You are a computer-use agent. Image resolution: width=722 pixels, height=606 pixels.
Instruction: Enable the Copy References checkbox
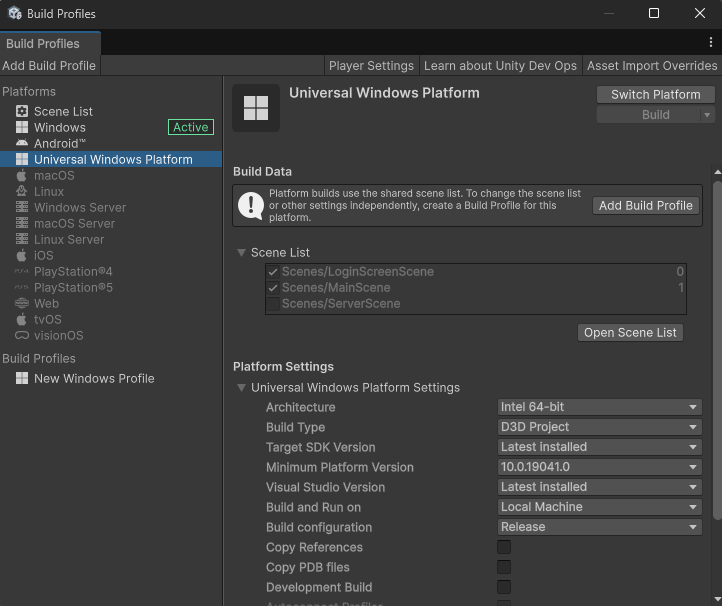(x=504, y=547)
